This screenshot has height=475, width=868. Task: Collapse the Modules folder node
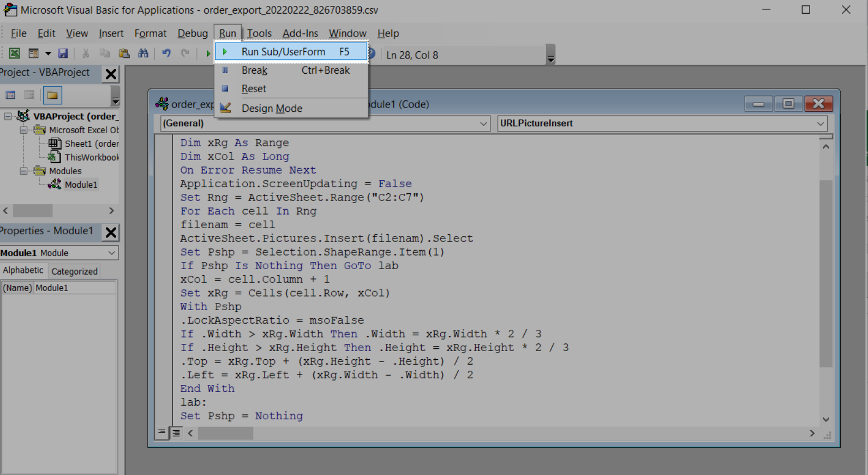[24, 171]
